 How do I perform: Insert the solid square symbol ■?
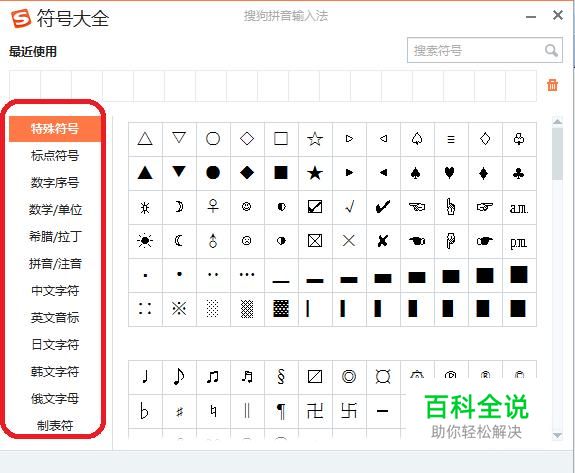click(281, 173)
